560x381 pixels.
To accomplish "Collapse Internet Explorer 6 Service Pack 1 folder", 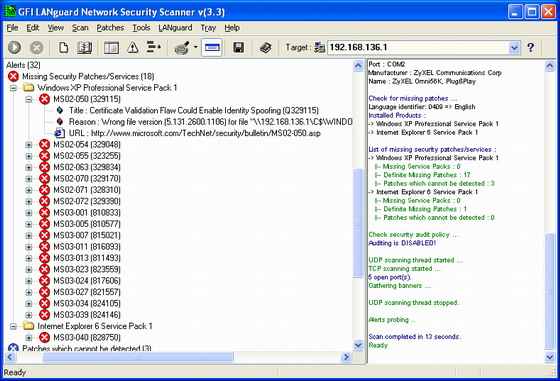I will click(x=13, y=326).
